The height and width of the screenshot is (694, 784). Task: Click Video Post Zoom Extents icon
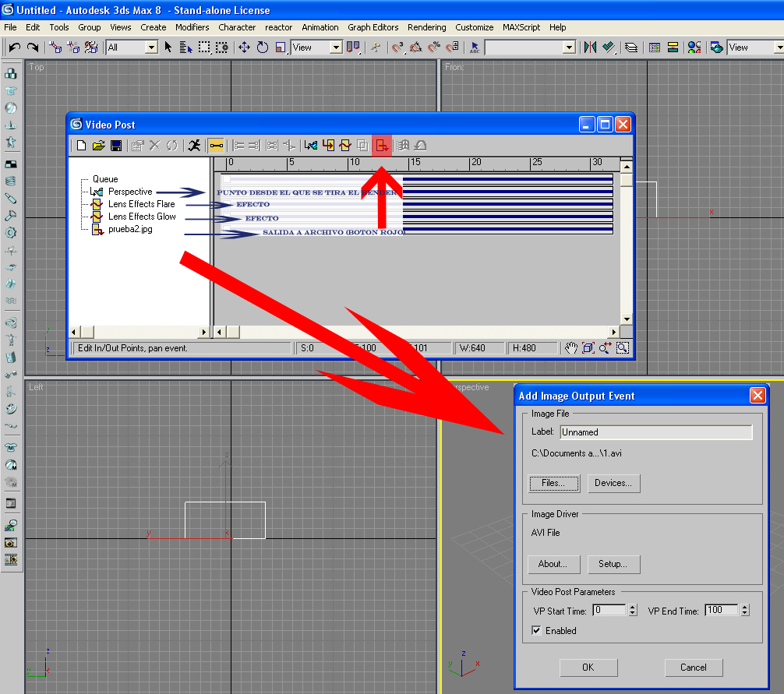tap(588, 347)
